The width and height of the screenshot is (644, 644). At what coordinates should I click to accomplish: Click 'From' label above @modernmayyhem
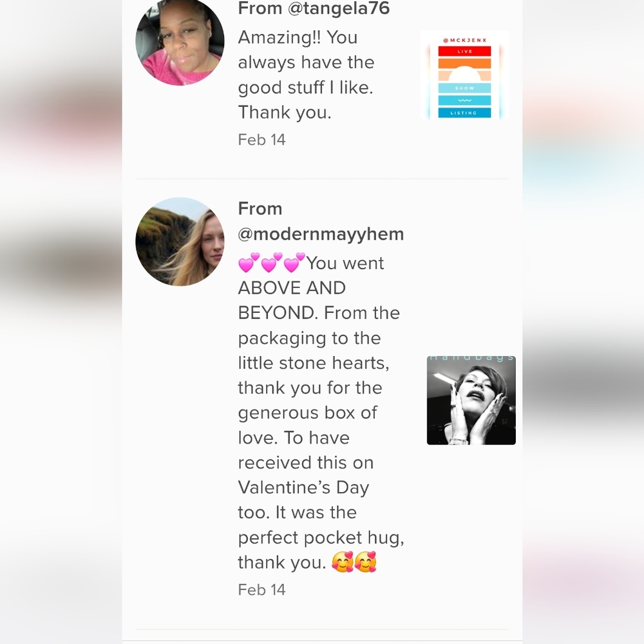click(x=260, y=209)
